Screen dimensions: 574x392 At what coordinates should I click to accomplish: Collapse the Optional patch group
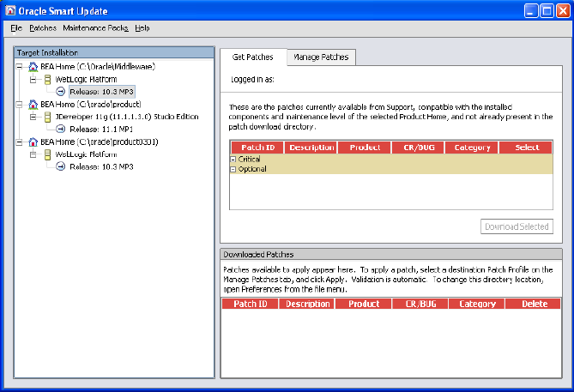click(233, 169)
